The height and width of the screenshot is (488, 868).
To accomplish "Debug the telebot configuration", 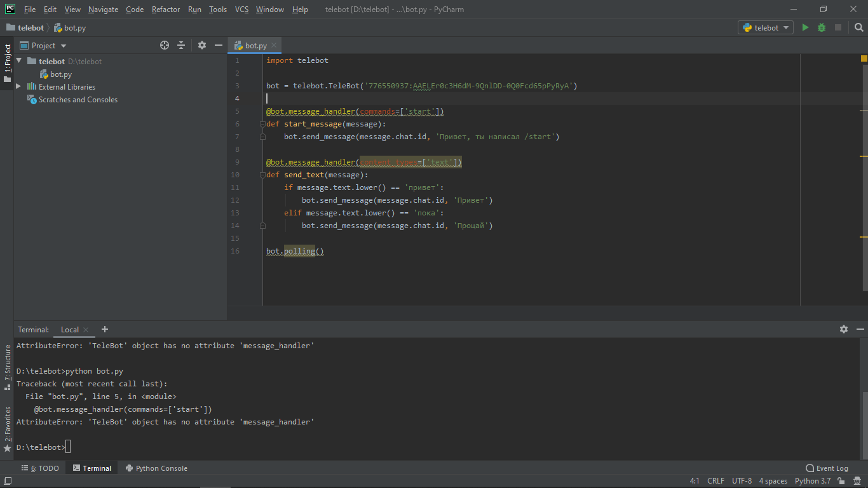I will click(822, 27).
